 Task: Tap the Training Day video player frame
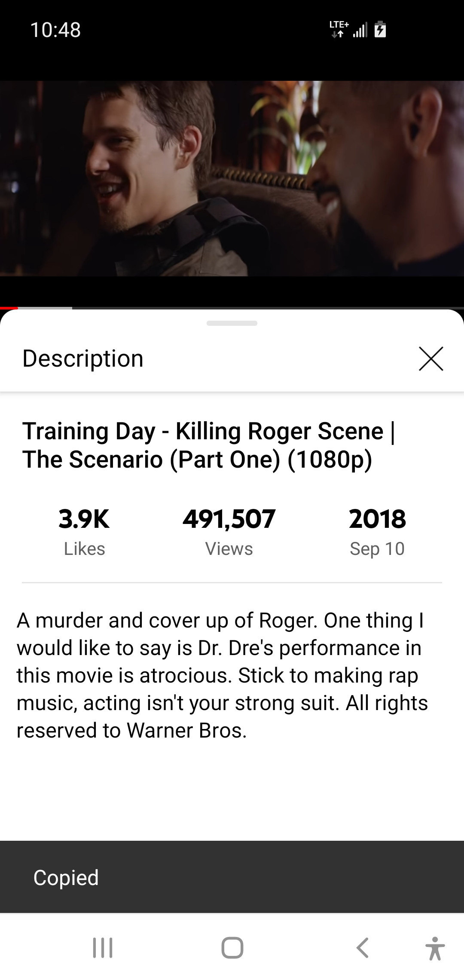(232, 178)
